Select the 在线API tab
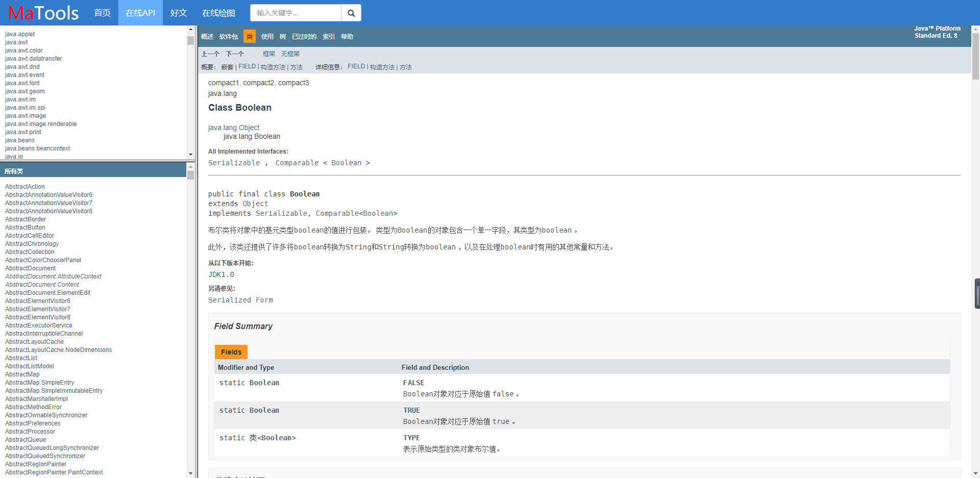Screen dimensions: 980x478 [x=140, y=13]
